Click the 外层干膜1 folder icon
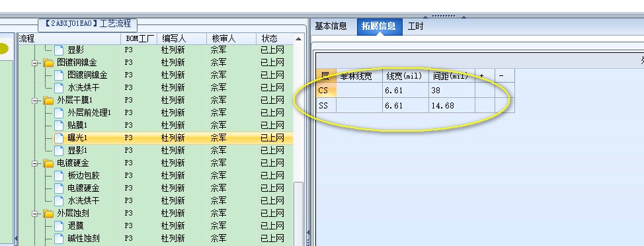 click(49, 101)
